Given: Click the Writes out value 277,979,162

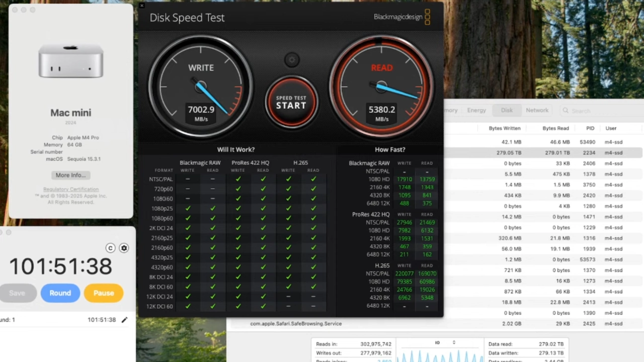Looking at the screenshot, I should (x=376, y=353).
